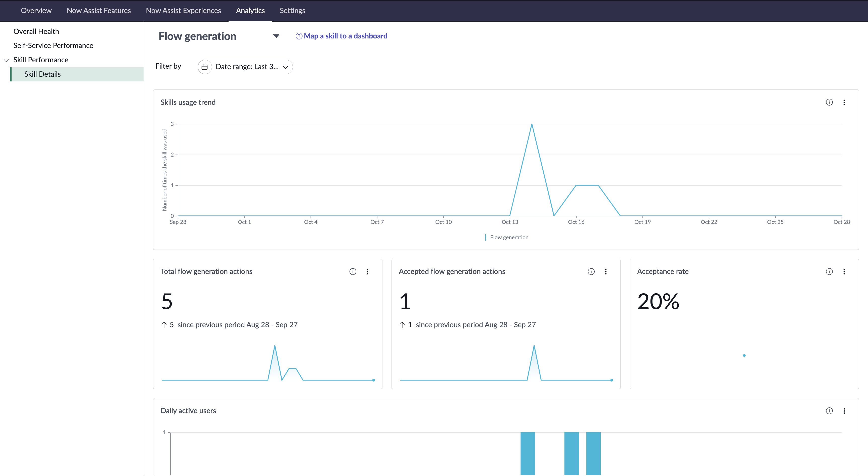Click the Oct 16 axis label
The height and width of the screenshot is (476, 868).
point(576,222)
